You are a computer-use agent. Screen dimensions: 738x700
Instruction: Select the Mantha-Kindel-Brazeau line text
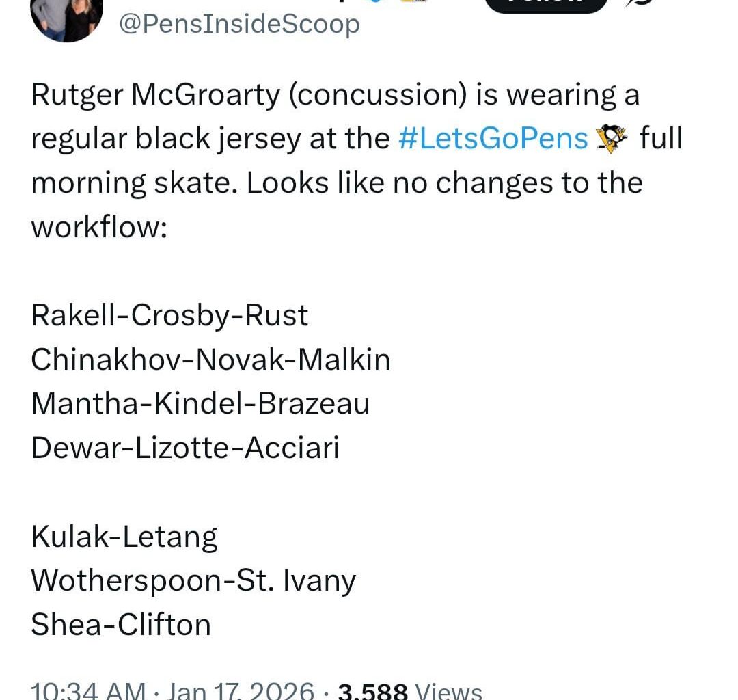[200, 403]
